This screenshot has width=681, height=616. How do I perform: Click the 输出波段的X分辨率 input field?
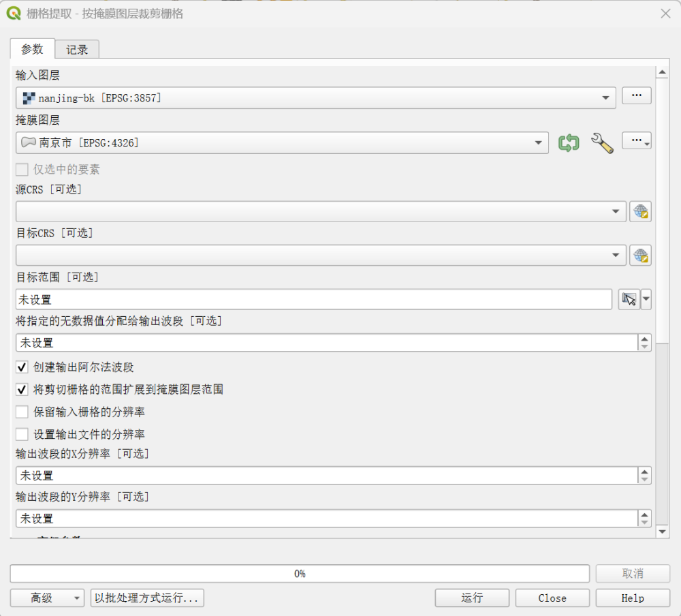click(327, 476)
